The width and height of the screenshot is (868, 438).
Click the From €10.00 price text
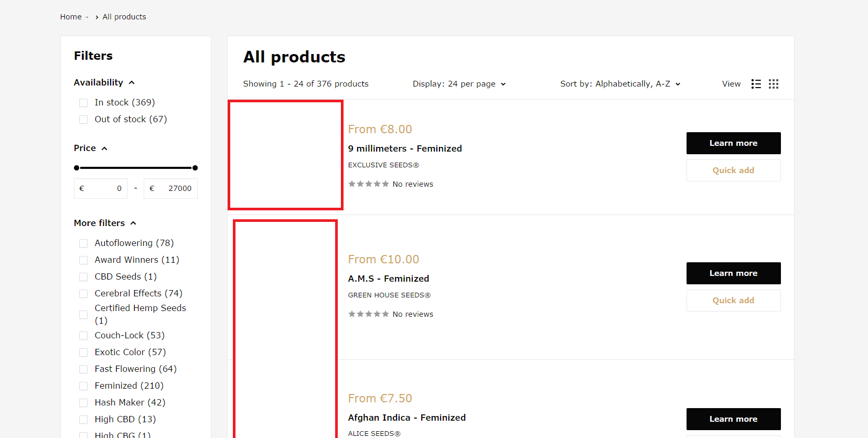pyautogui.click(x=384, y=259)
